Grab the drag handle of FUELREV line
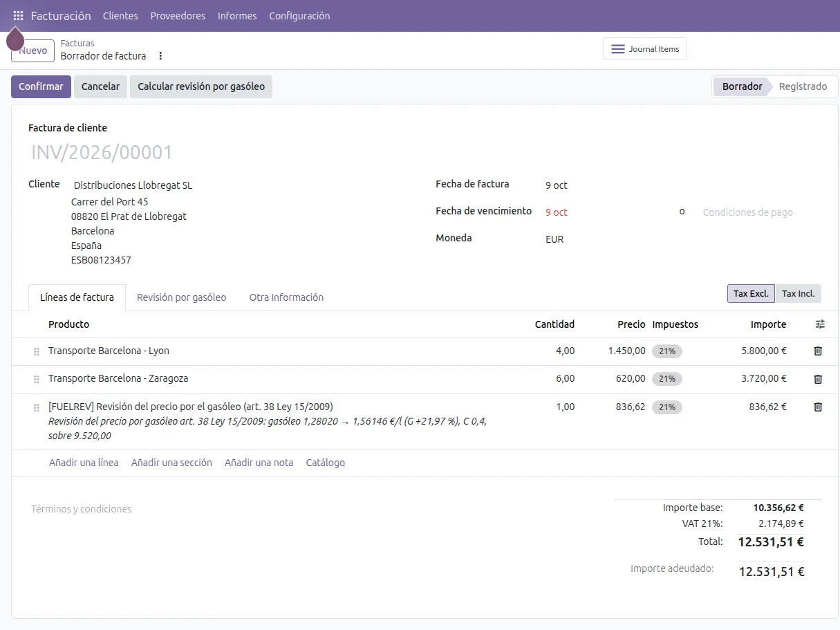Image resolution: width=840 pixels, height=630 pixels. pyautogui.click(x=37, y=408)
